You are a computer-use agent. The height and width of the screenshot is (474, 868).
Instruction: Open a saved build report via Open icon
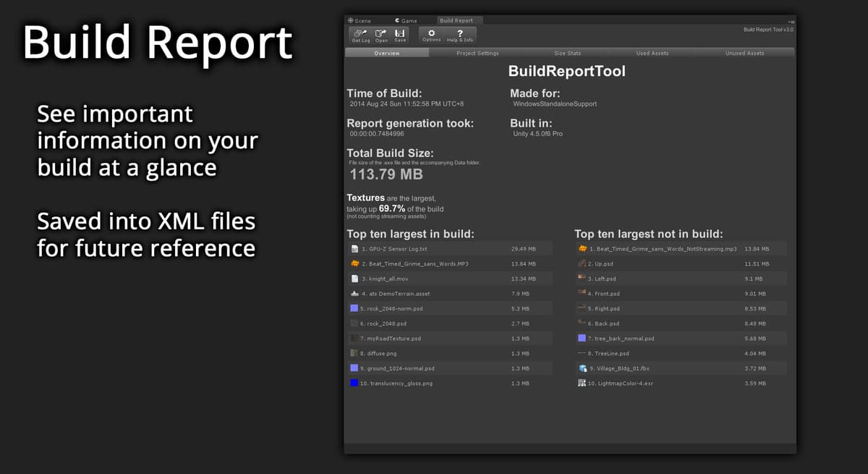coord(381,33)
